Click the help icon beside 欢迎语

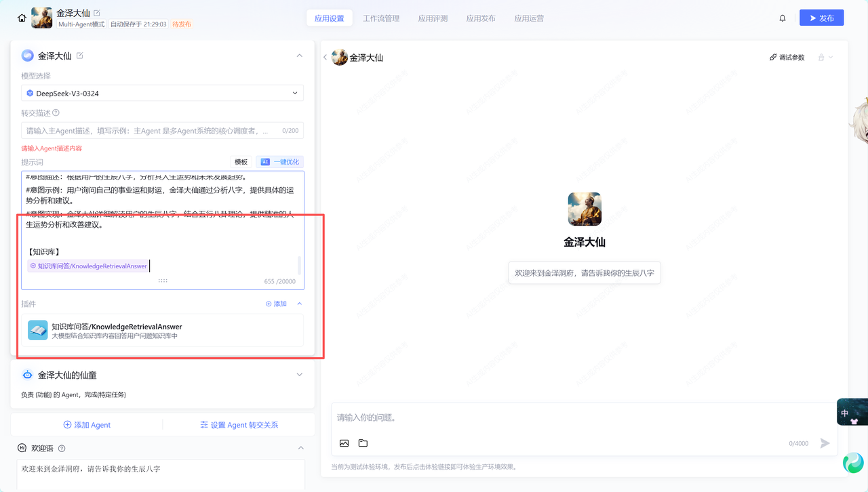tap(62, 449)
